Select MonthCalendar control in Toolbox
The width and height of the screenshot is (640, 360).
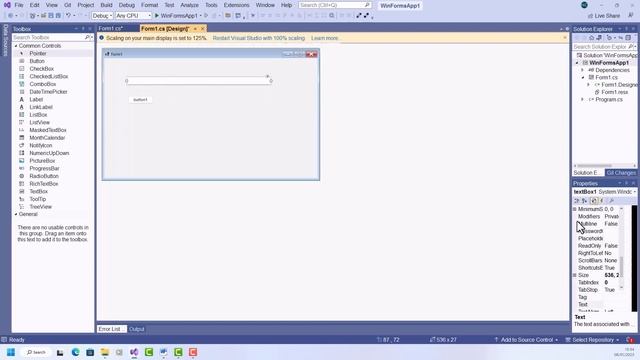tap(47, 138)
